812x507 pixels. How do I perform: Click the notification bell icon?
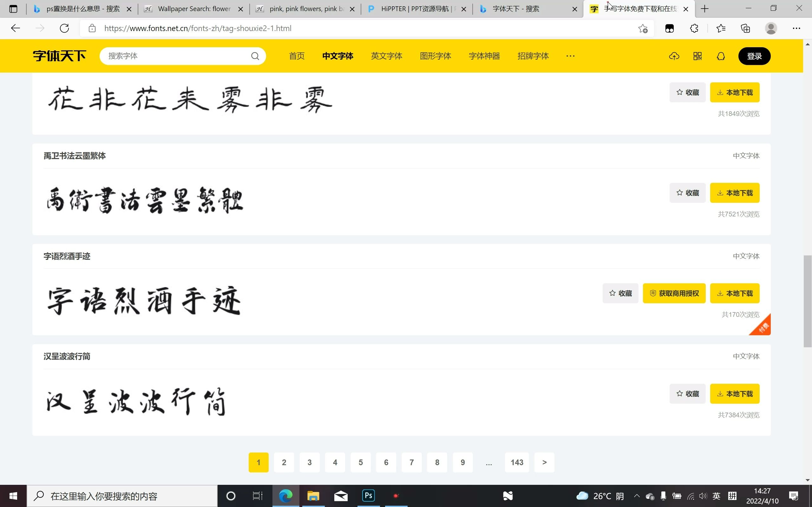point(721,56)
